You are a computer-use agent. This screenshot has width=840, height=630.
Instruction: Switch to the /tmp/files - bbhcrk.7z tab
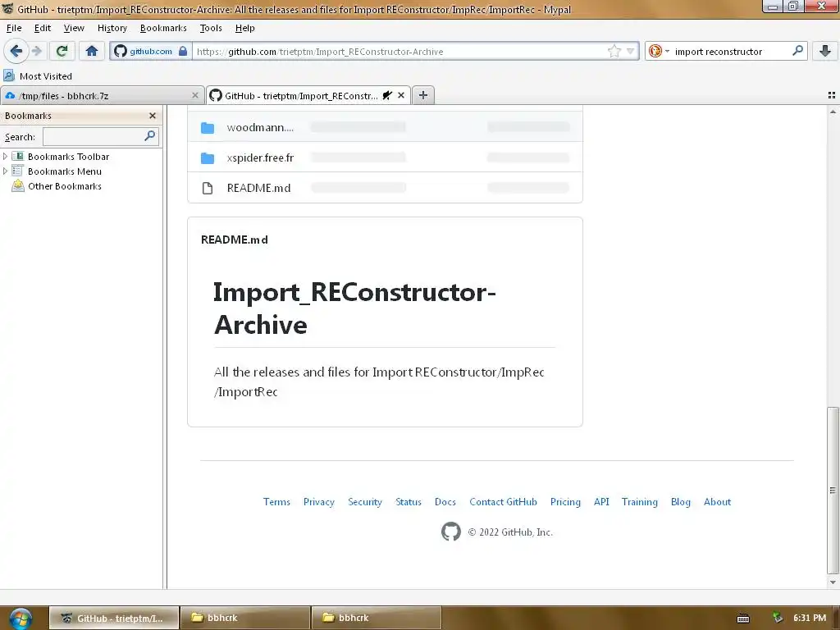(102, 96)
